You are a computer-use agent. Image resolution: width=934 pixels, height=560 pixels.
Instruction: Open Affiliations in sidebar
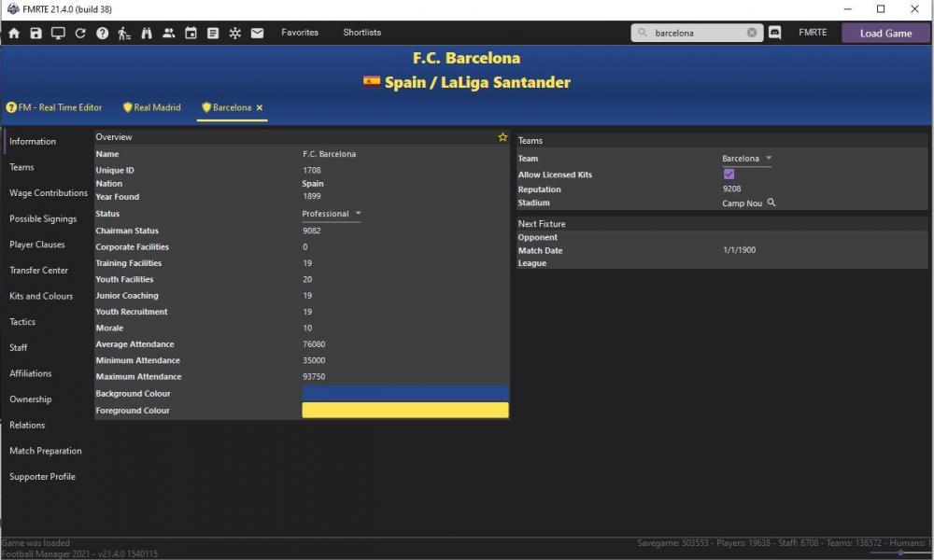click(x=31, y=373)
